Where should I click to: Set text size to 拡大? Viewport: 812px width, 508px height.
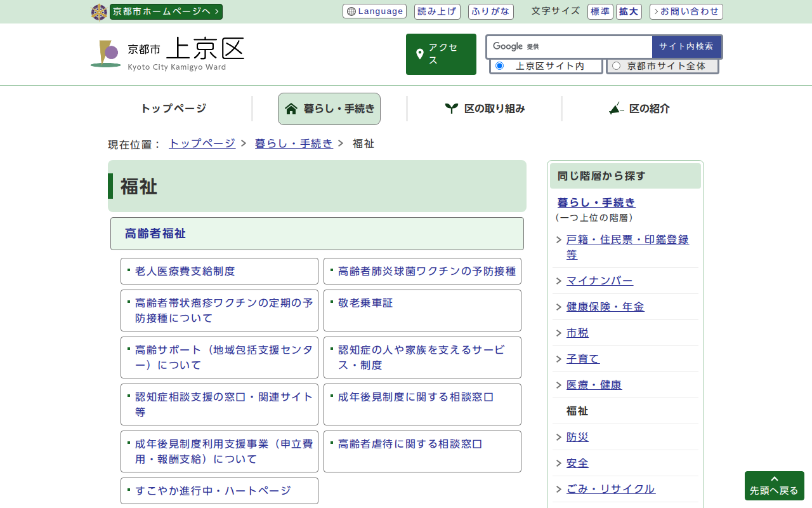(629, 11)
